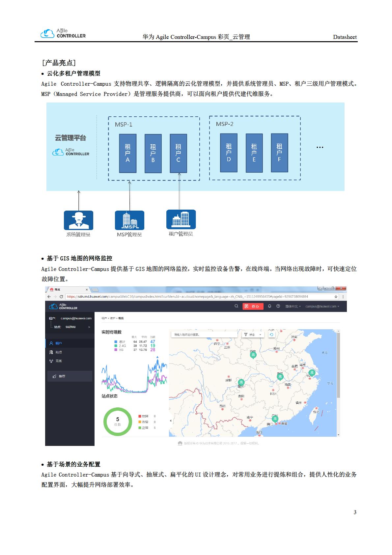Select the site marker near 西安
Screen dimensions: 392x555
pos(253,355)
